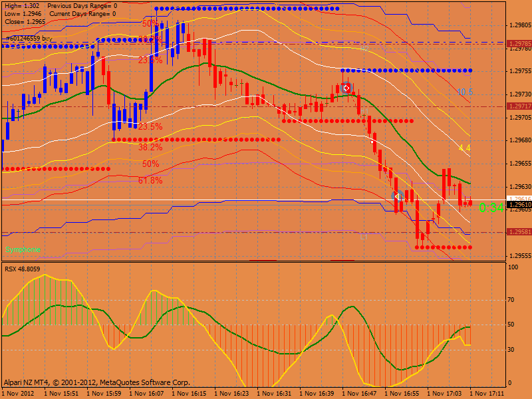Click the 1.29705 price scale value
Image resolution: width=532 pixels, height=399 pixels.
(520, 118)
